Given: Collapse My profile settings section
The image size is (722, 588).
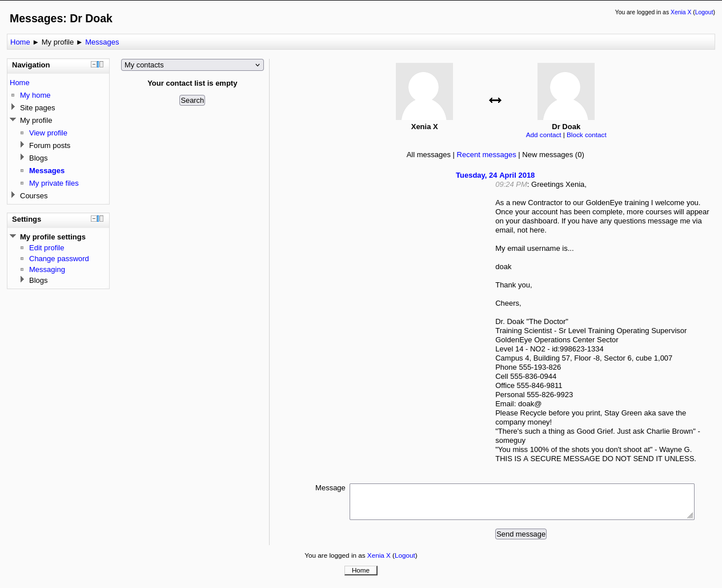Looking at the screenshot, I should (x=13, y=237).
